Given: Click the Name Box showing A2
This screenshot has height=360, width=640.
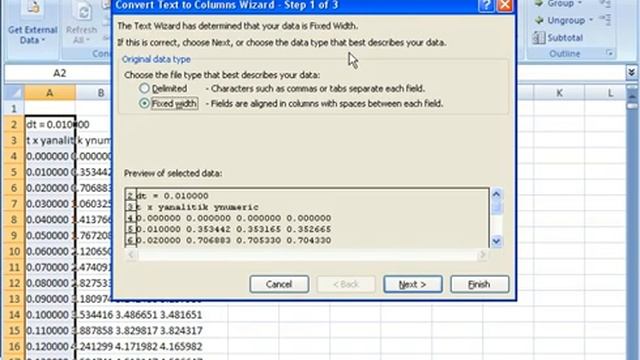Looking at the screenshot, I should point(60,73).
